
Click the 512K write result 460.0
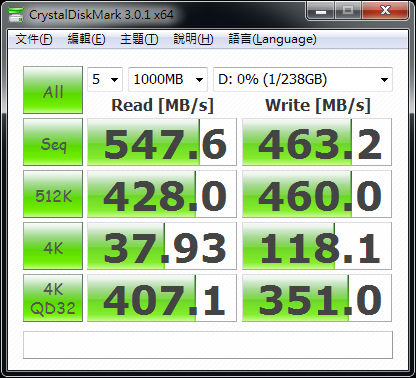coord(317,194)
